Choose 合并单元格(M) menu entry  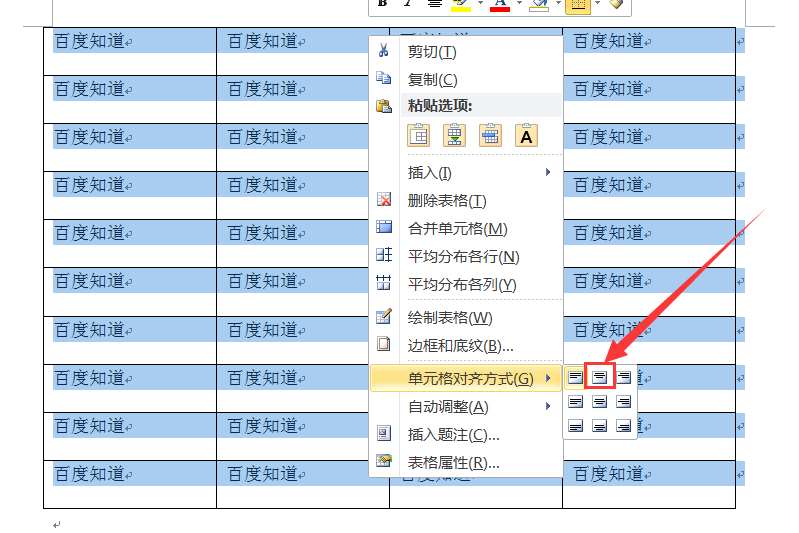(x=466, y=229)
